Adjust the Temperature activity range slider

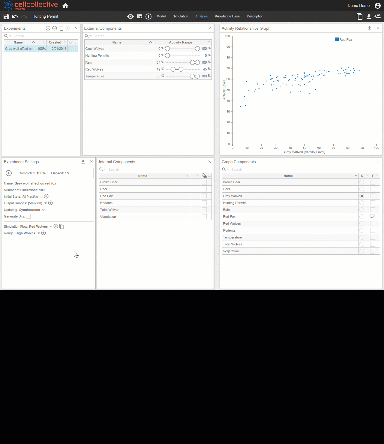(182, 76)
